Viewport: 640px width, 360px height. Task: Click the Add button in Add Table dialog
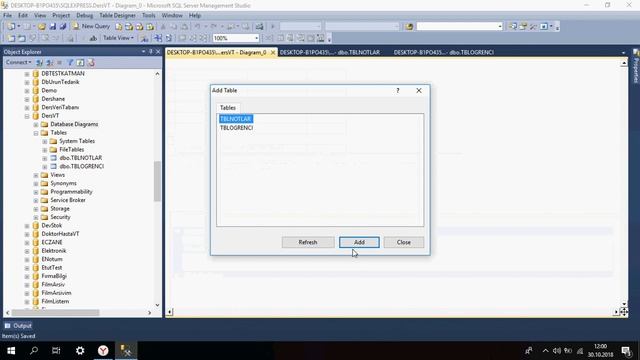(359, 242)
